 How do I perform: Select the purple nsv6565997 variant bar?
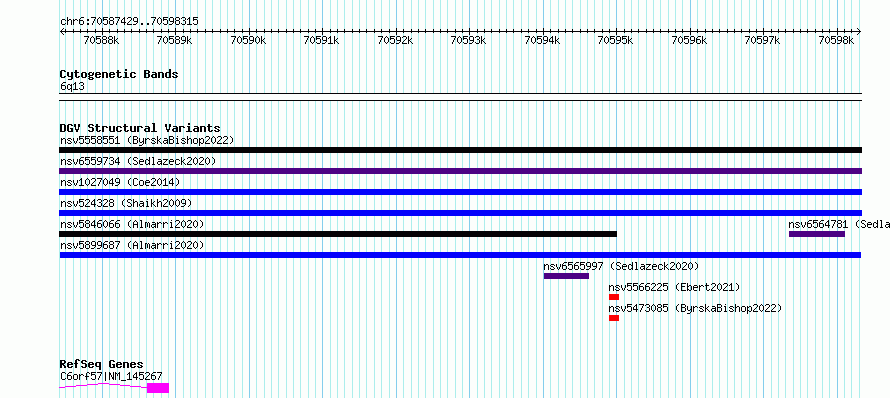tap(566, 276)
